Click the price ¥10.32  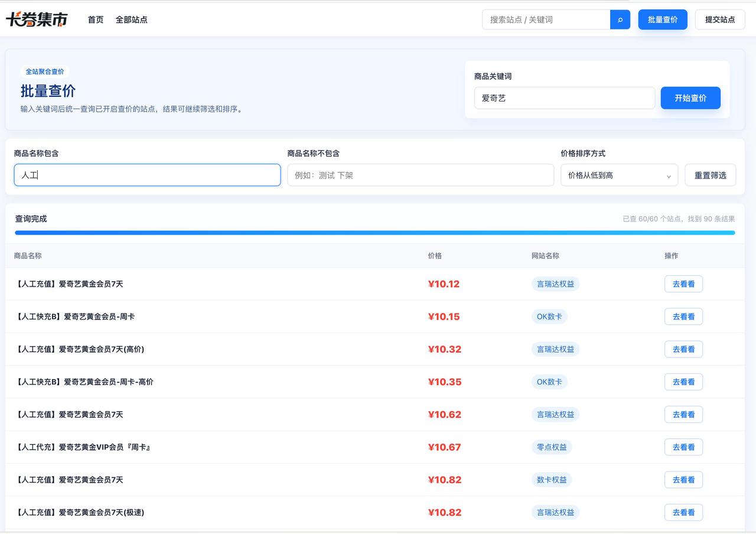(445, 349)
